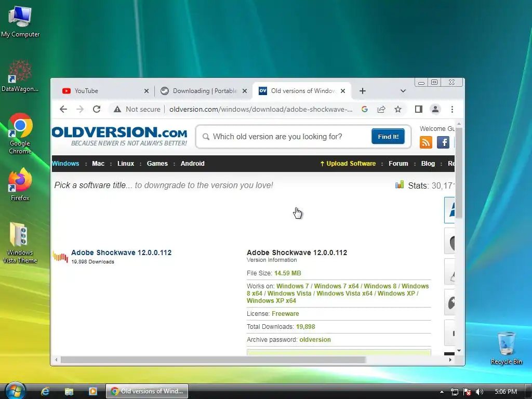Click file size 14.59 MB
The width and height of the screenshot is (532, 399).
click(x=287, y=273)
